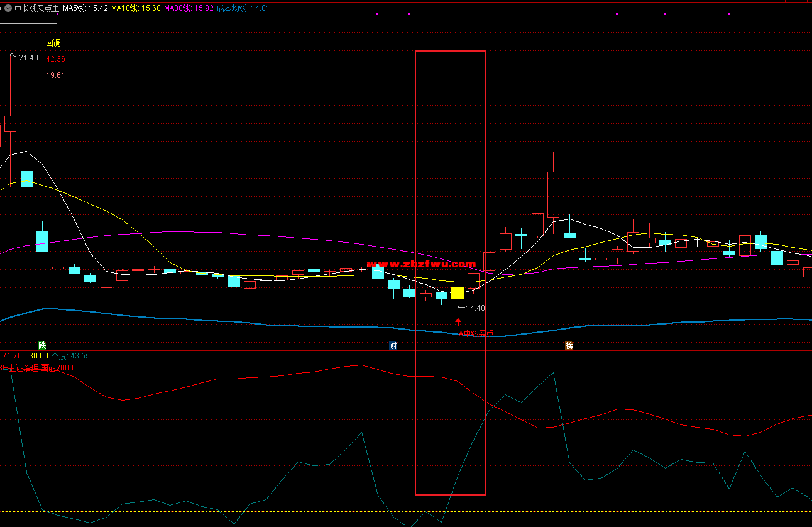Click the 14.48 low price marker
The image size is (812, 527).
475,308
